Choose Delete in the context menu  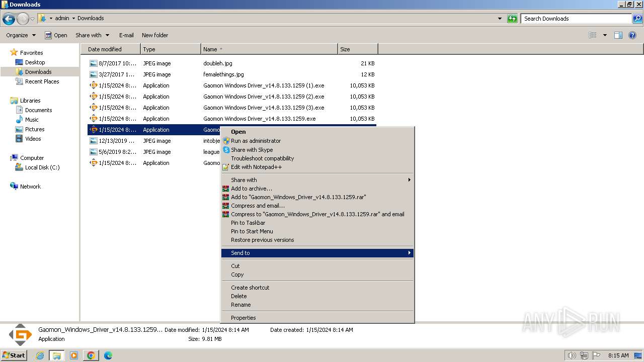click(x=317, y=296)
